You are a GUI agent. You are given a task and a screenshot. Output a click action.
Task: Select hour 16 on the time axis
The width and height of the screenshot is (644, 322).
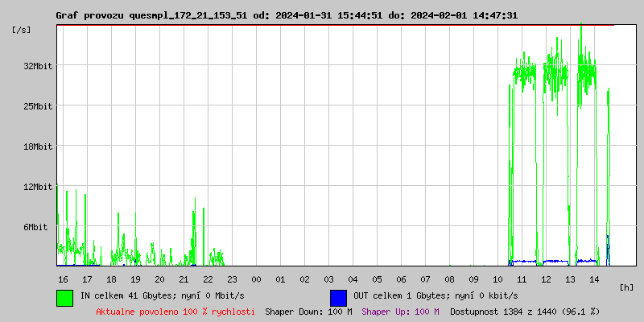coord(63,279)
